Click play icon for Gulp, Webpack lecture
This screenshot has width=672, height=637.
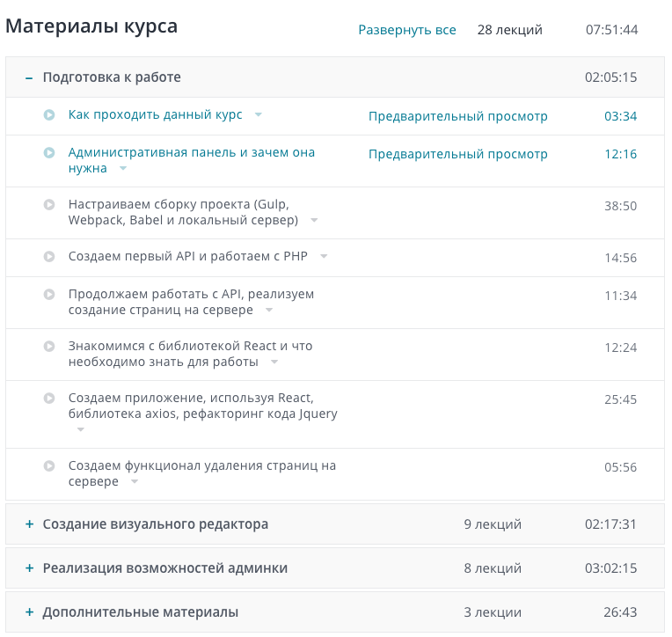pyautogui.click(x=50, y=204)
